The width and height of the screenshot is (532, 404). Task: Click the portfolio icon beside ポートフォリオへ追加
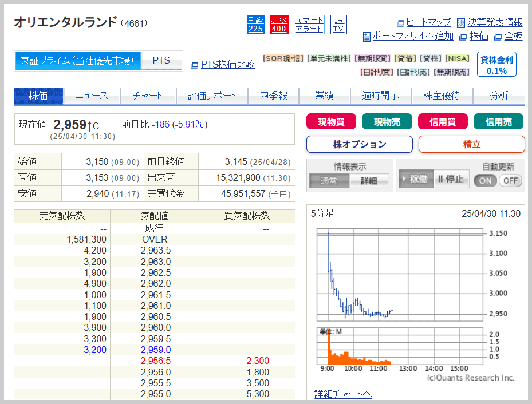click(367, 37)
